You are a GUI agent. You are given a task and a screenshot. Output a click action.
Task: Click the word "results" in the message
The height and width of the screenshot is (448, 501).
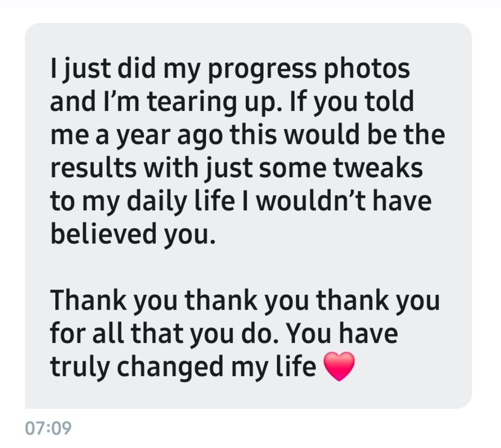coord(94,168)
